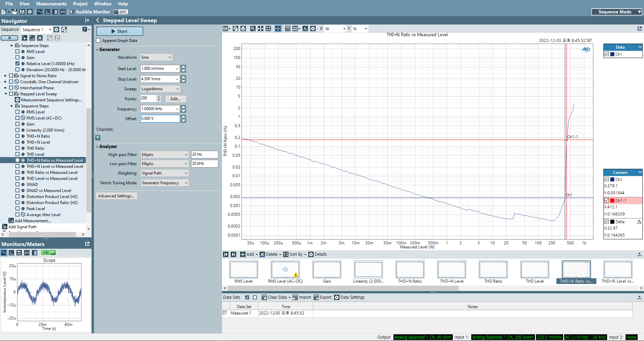Click the Edit... points button
This screenshot has height=341, width=644.
[176, 99]
